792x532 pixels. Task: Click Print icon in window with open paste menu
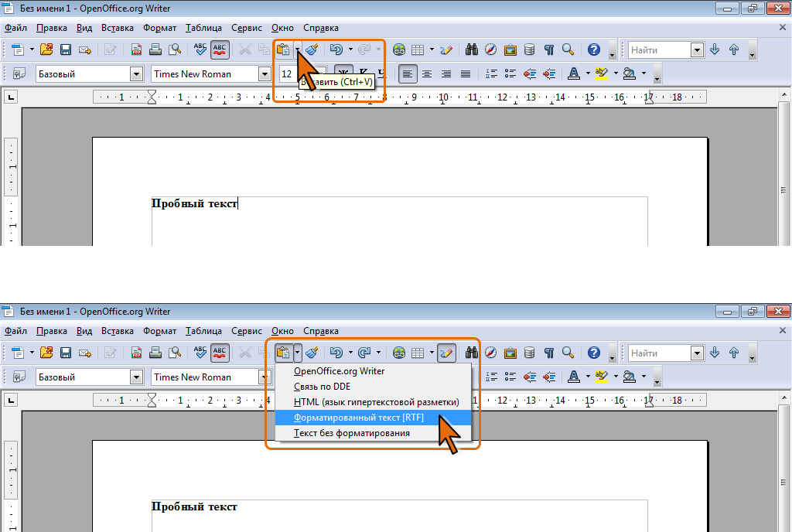click(x=155, y=353)
